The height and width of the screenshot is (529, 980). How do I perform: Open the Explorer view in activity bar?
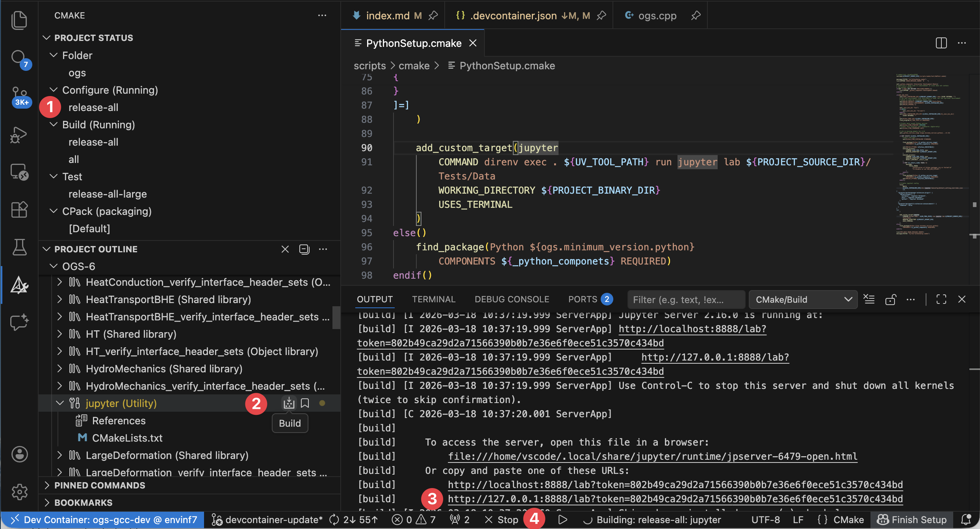[19, 20]
